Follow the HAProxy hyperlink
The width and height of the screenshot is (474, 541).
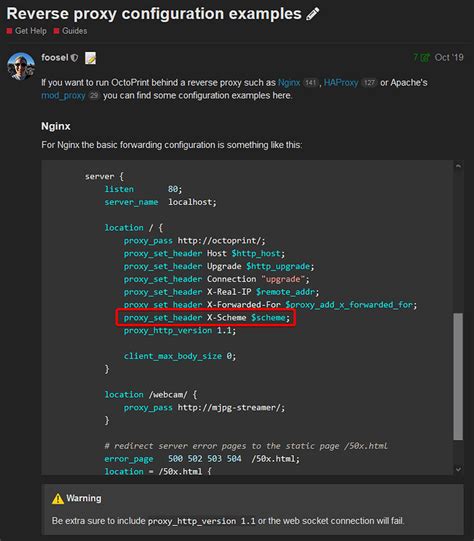point(341,83)
